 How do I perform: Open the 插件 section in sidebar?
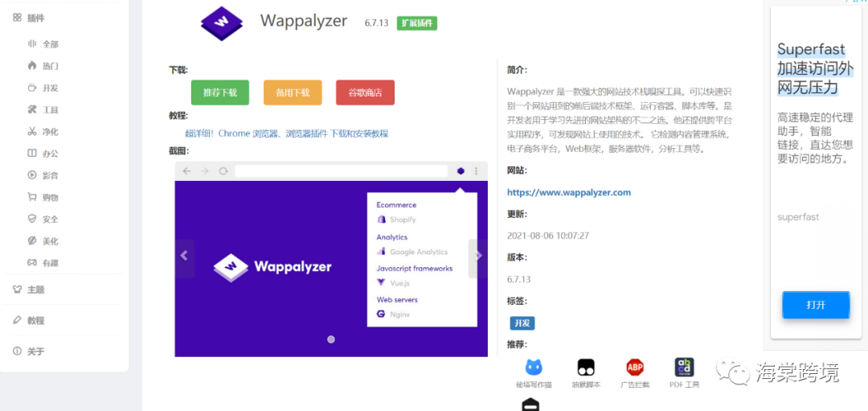(x=29, y=18)
